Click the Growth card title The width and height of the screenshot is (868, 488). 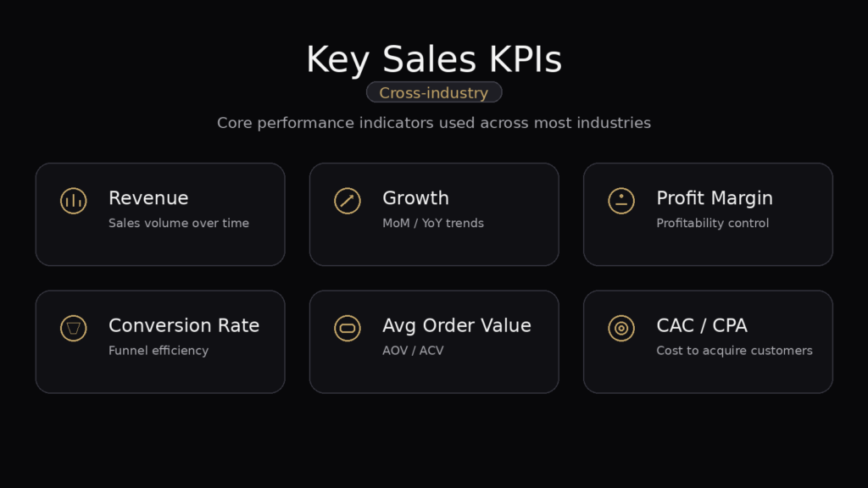pos(415,198)
